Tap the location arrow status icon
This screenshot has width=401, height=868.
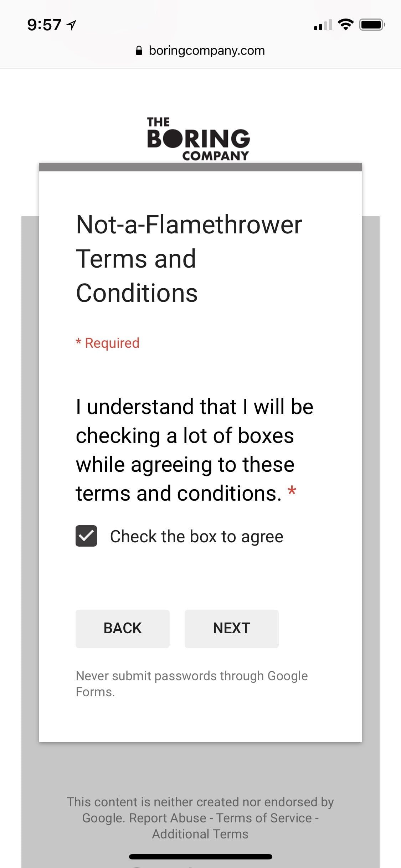71,25
